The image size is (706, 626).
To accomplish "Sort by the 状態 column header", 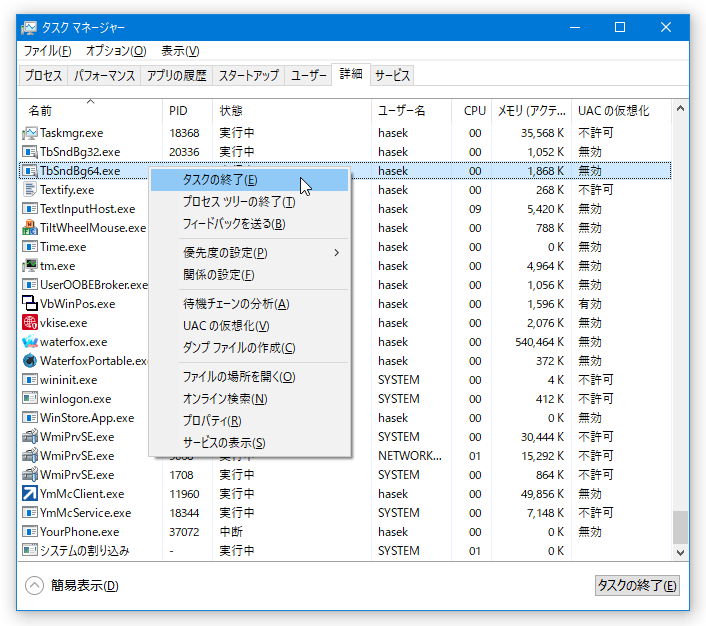I will tap(292, 110).
